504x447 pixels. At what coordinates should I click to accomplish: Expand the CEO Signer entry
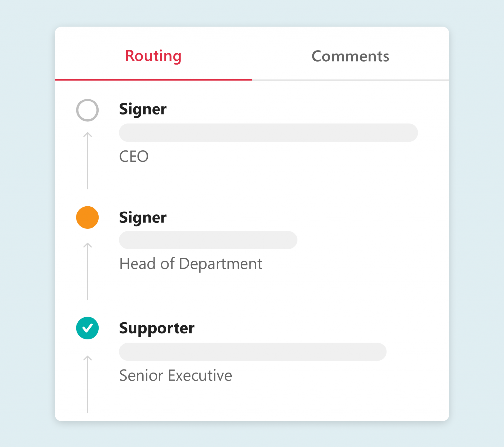[143, 109]
